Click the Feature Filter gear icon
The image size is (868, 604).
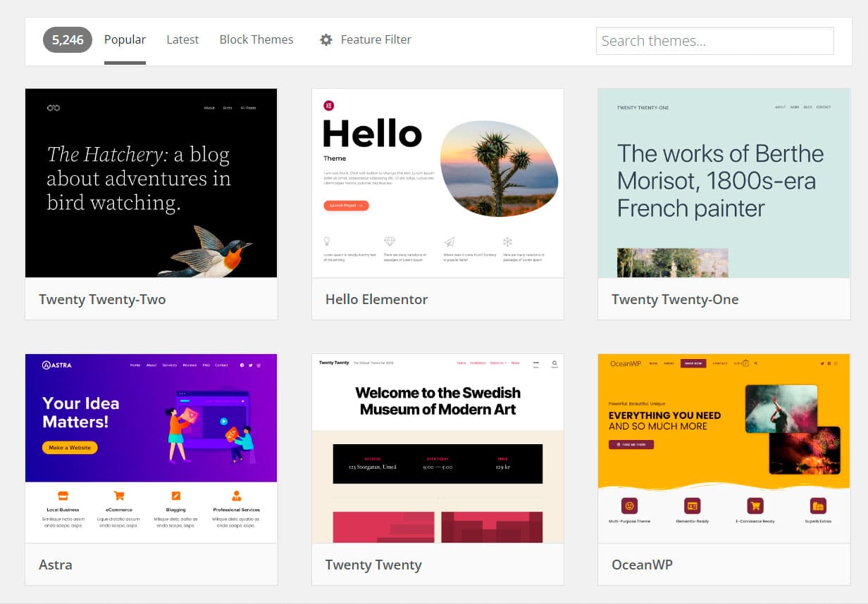pyautogui.click(x=326, y=40)
